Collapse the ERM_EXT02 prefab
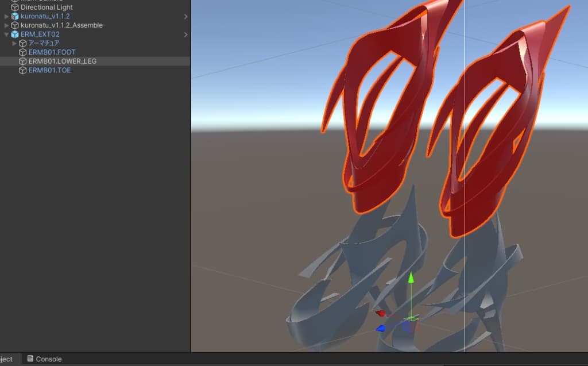The image size is (588, 366). pos(6,34)
